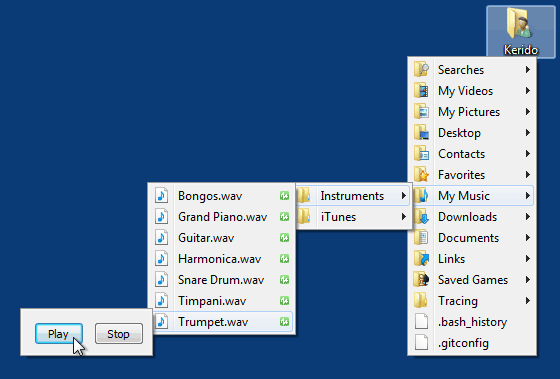The image size is (560, 379).
Task: Open the Kerido user folder icon
Action: (521, 31)
